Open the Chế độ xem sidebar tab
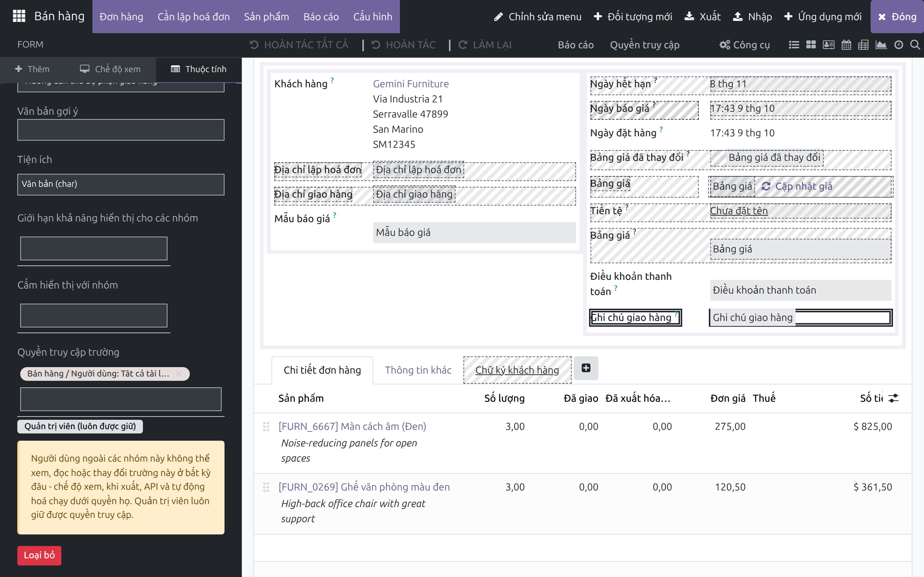Viewport: 924px width, 577px height. click(110, 69)
